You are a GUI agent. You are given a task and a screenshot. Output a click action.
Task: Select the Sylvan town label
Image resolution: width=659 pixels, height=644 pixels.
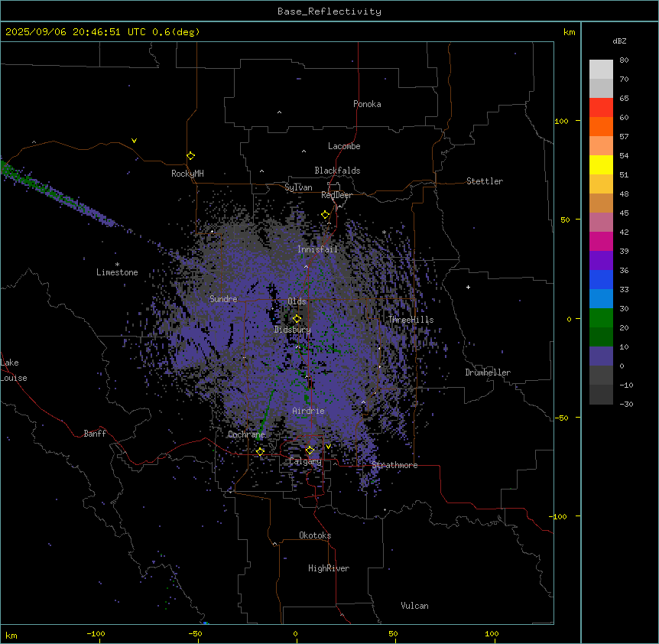coord(298,187)
